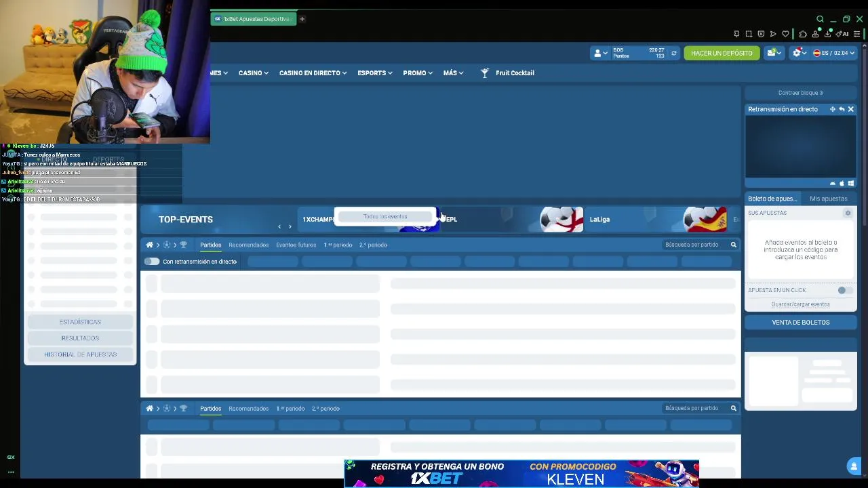This screenshot has height=488, width=868.
Task: Click the player play arrow icon in browser toolbar
Action: pyautogui.click(x=773, y=34)
